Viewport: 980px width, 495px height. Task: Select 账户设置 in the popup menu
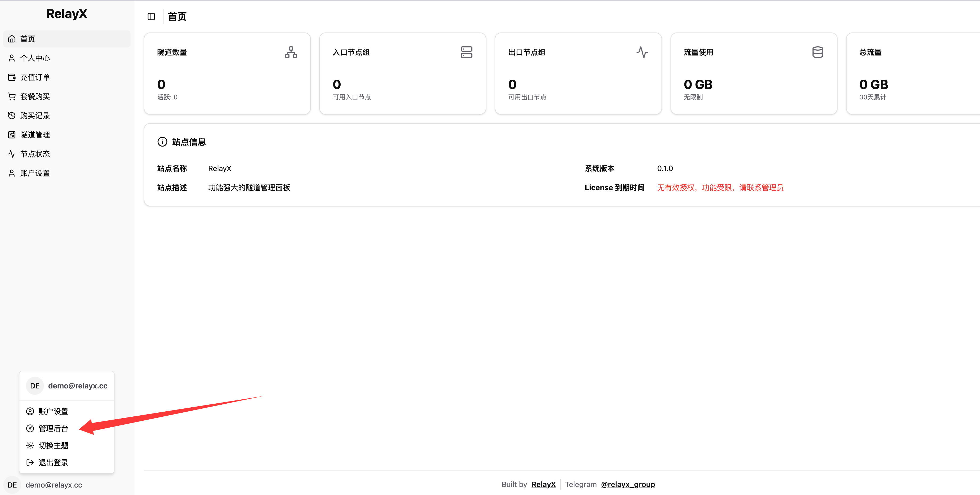[x=52, y=411]
